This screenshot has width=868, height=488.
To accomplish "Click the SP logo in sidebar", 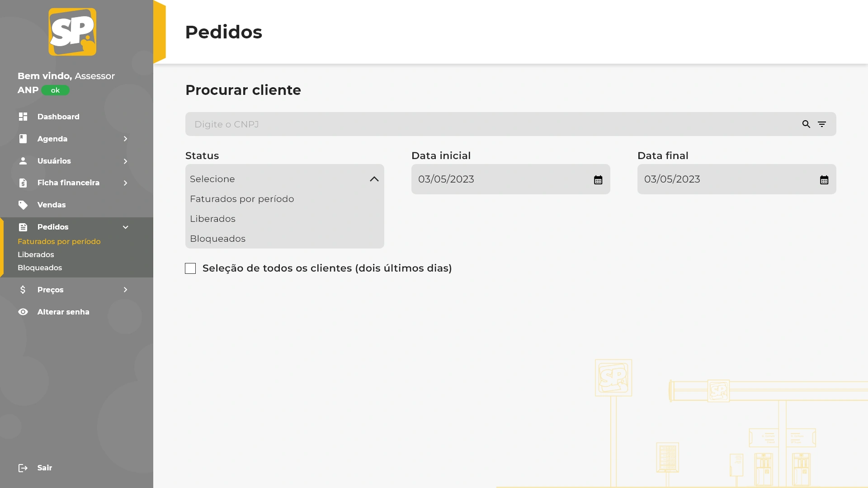I will (x=72, y=32).
